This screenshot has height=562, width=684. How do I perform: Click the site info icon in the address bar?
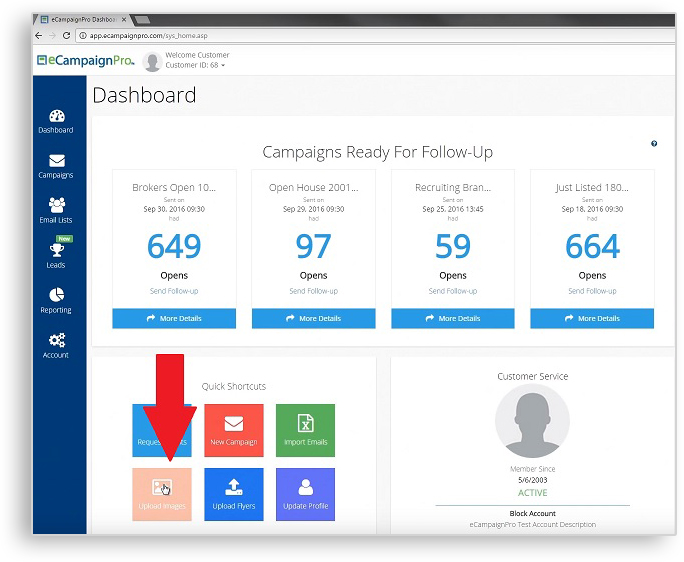click(82, 36)
